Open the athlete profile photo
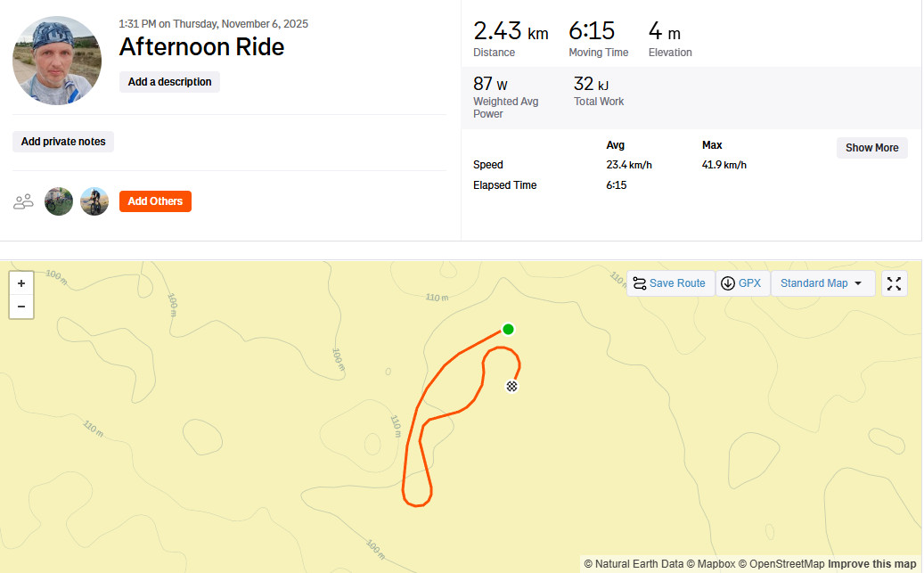924x573 pixels. 56,61
